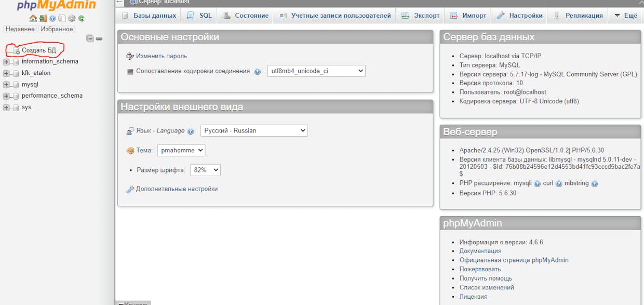
Task: Open the Настройки tab
Action: pos(520,16)
